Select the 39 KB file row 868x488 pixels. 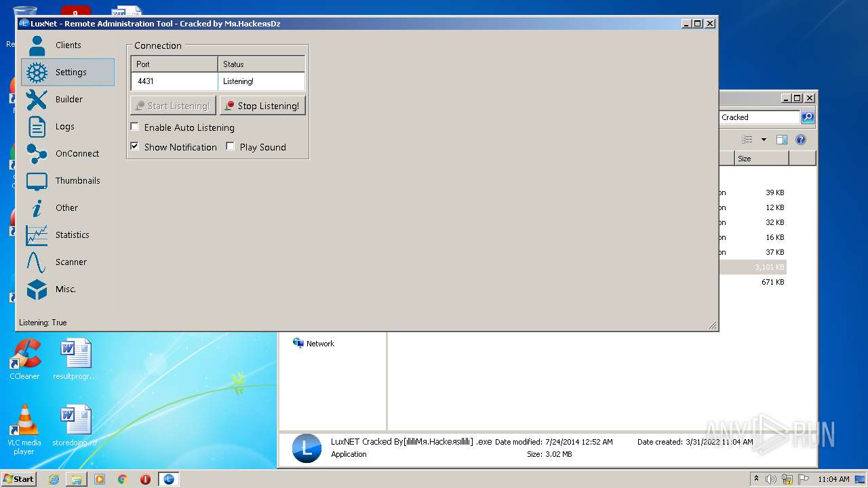tap(753, 192)
